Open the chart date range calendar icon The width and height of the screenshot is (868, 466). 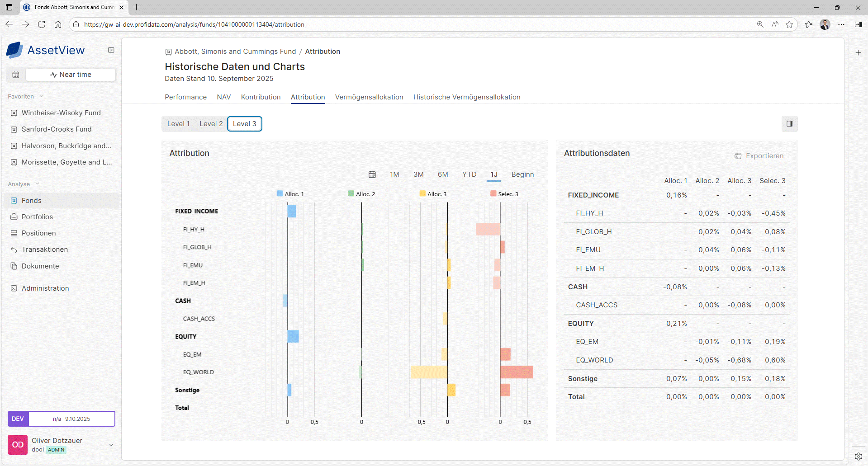[372, 174]
